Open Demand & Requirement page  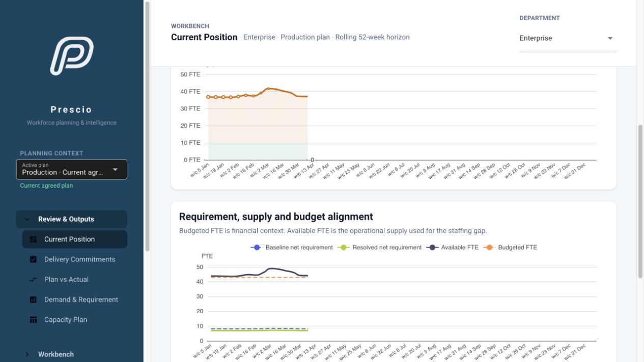tap(75, 299)
